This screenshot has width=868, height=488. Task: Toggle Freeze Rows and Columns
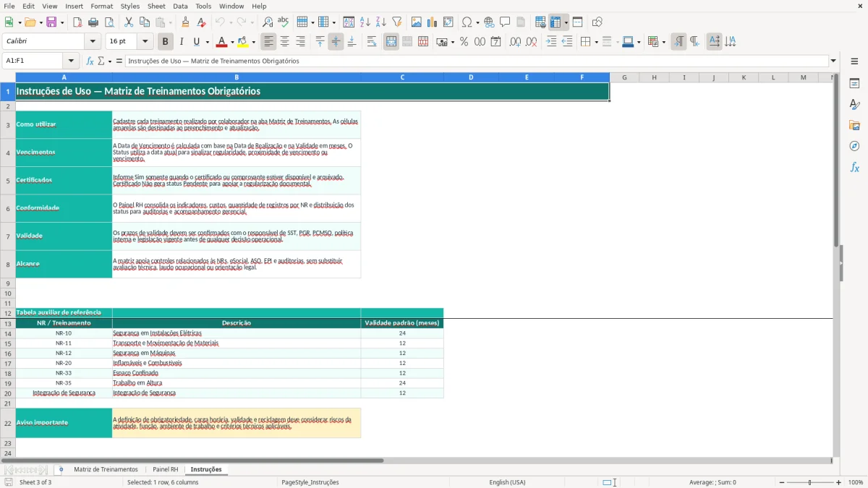pos(556,22)
